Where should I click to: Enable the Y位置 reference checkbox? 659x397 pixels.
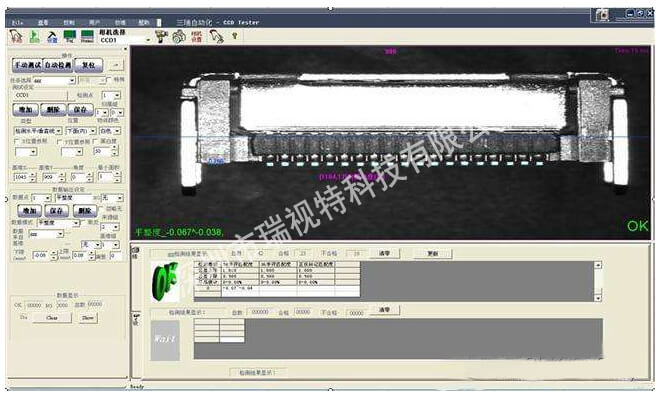tap(59, 142)
